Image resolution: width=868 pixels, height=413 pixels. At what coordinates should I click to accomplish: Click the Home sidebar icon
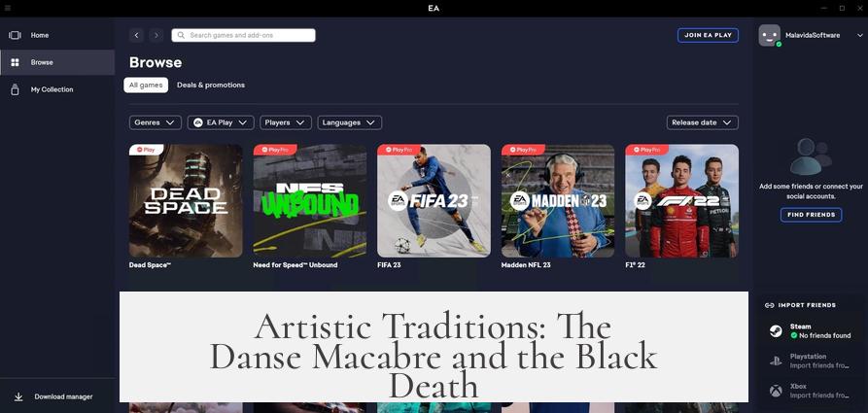[15, 35]
